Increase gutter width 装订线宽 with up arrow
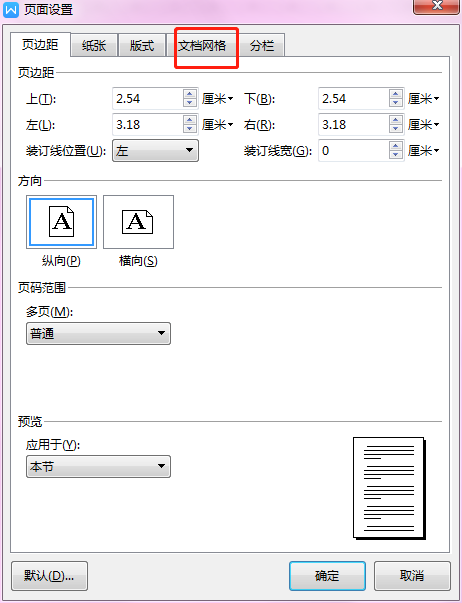The width and height of the screenshot is (462, 603). 395,146
